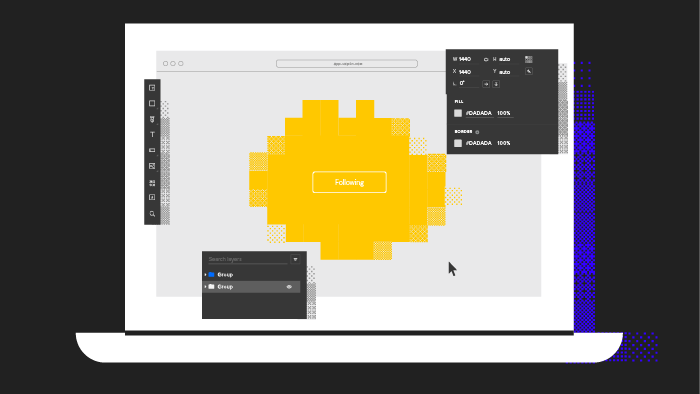Screen dimensions: 700x394
Task: Click the Following button on canvas
Action: pos(350,182)
